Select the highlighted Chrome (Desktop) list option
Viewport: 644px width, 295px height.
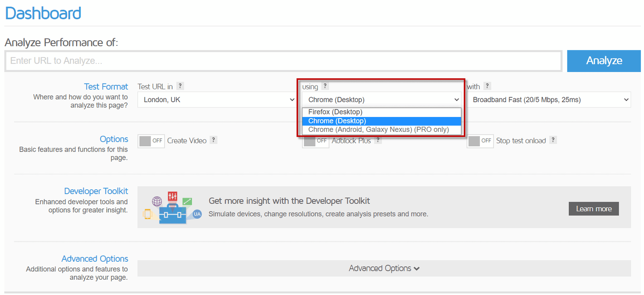coord(382,121)
